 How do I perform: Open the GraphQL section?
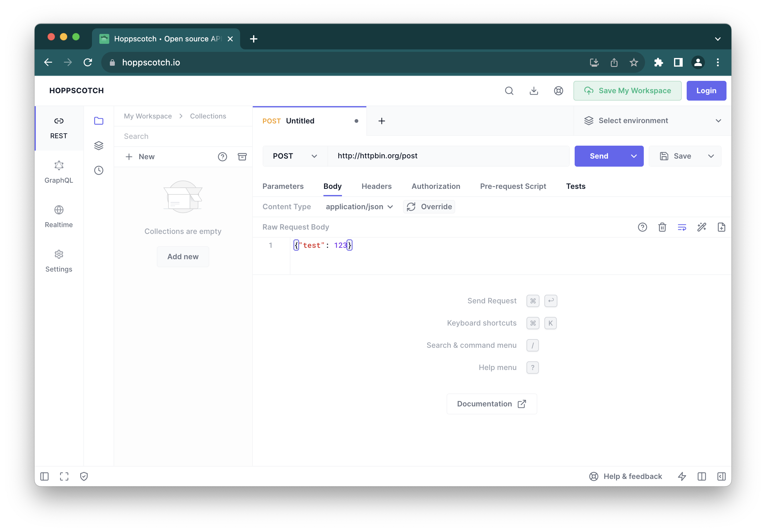click(x=59, y=172)
